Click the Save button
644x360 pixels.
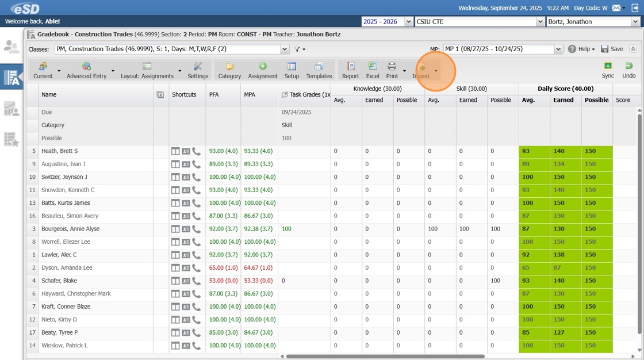612,49
